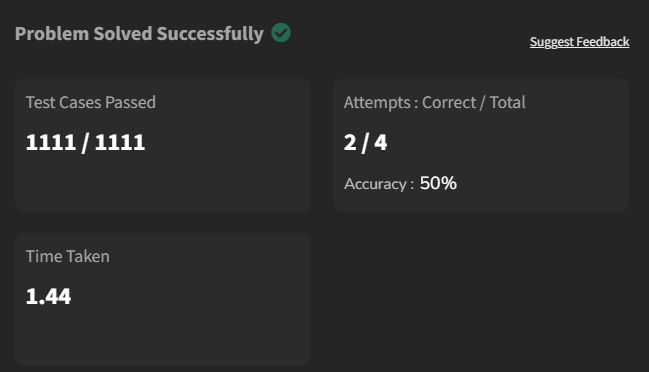
Task: Click the word Feedback in the link
Action: coord(603,42)
